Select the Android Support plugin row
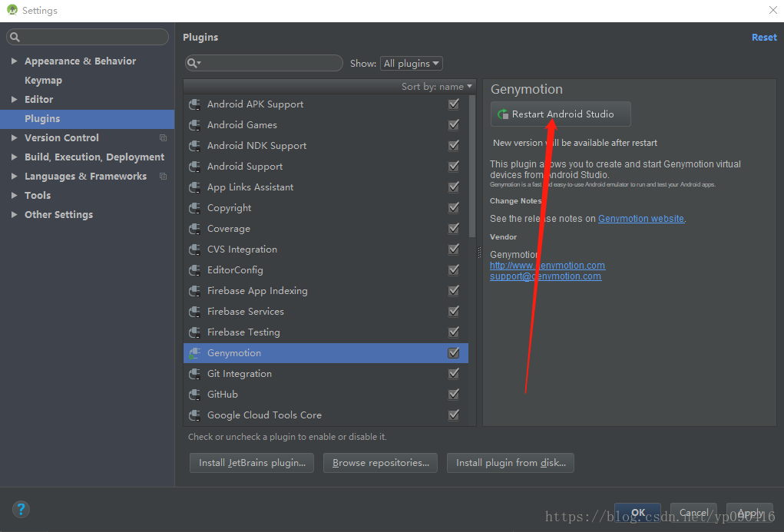 point(326,167)
